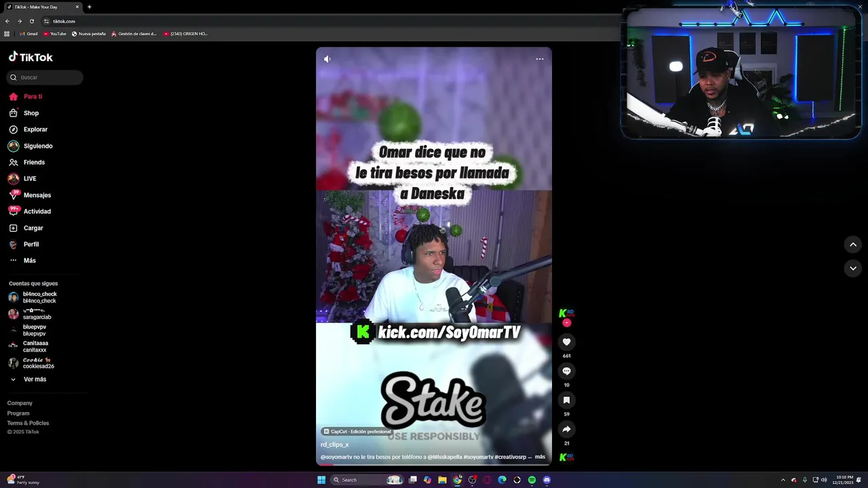Open the taskbar clock and date
This screenshot has width=868, height=488.
tap(844, 480)
